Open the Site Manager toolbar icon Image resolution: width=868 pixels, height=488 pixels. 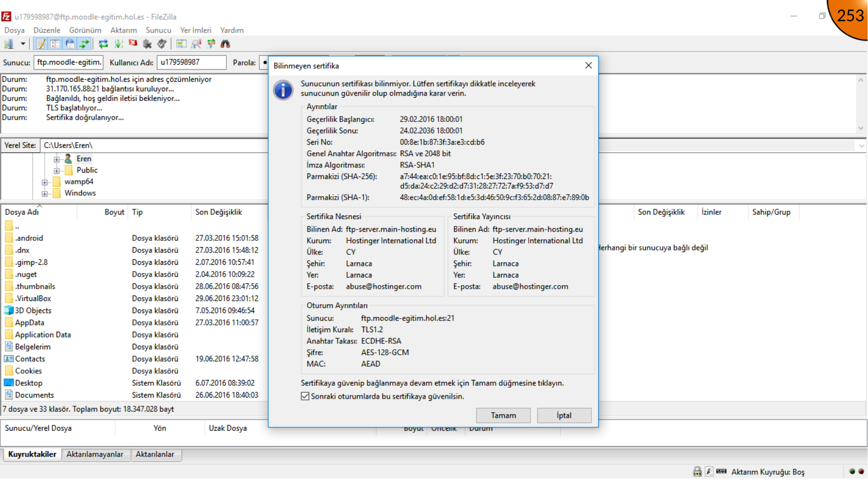(x=9, y=44)
